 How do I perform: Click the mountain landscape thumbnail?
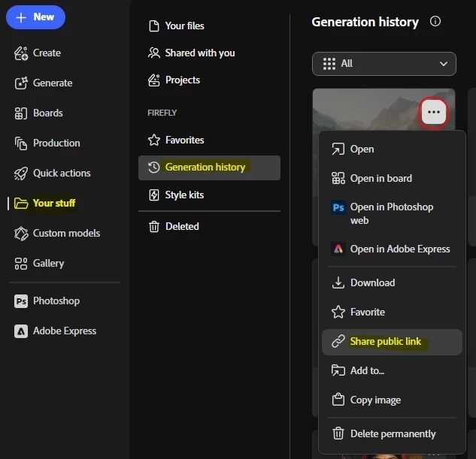point(364,109)
